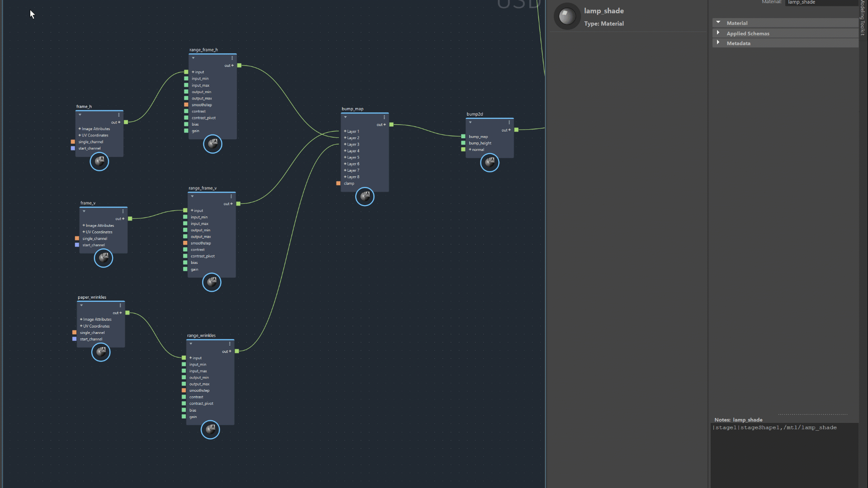Collapse the frame_h node using its header arrow
Viewport: 868px width, 488px height.
[80, 115]
